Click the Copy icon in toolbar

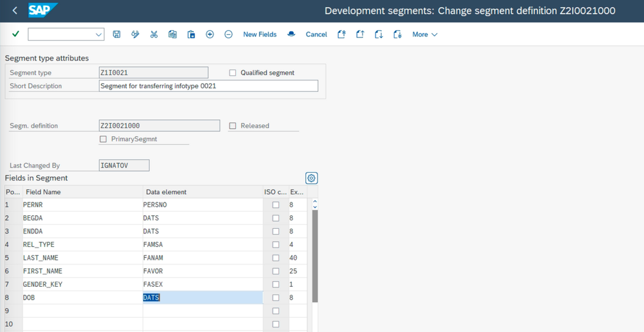click(173, 34)
